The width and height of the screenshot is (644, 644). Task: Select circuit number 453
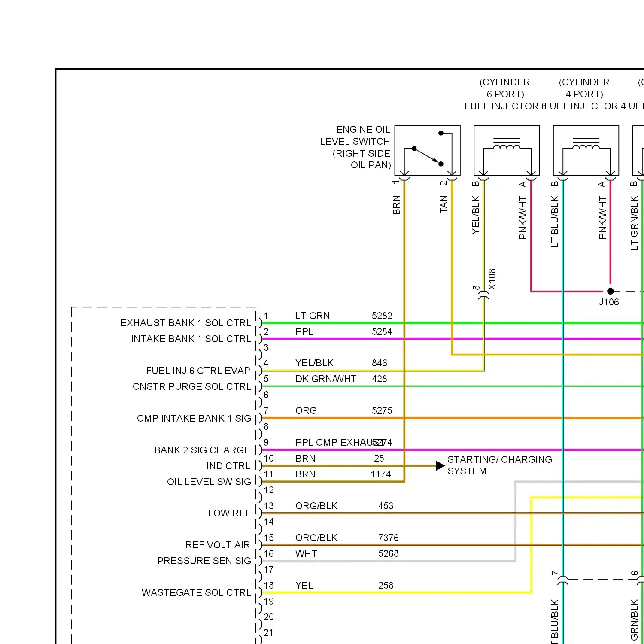pyautogui.click(x=386, y=506)
